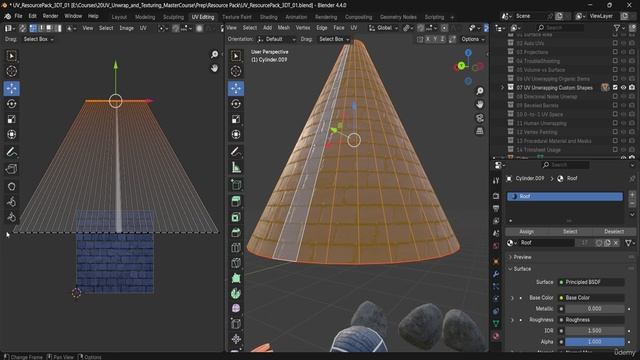Click the Roughness linked input button

tap(591, 320)
